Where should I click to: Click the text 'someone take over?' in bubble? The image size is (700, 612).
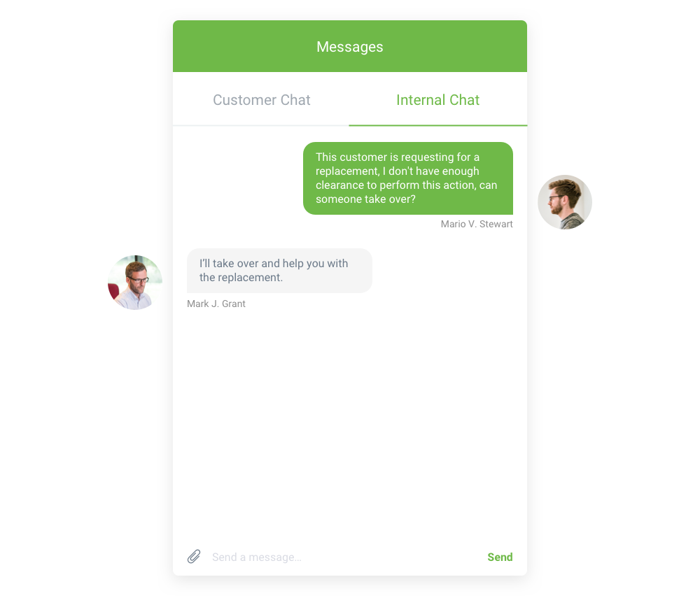(365, 199)
